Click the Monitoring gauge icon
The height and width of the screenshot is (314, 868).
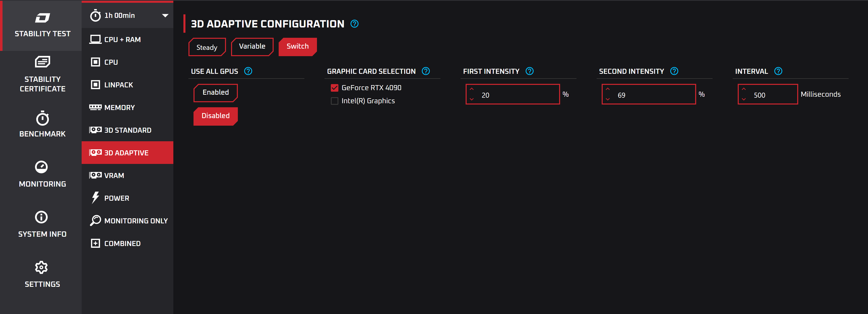pos(41,167)
